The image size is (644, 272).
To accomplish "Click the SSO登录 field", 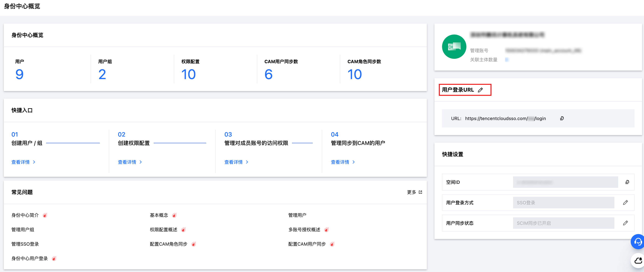I will (563, 203).
